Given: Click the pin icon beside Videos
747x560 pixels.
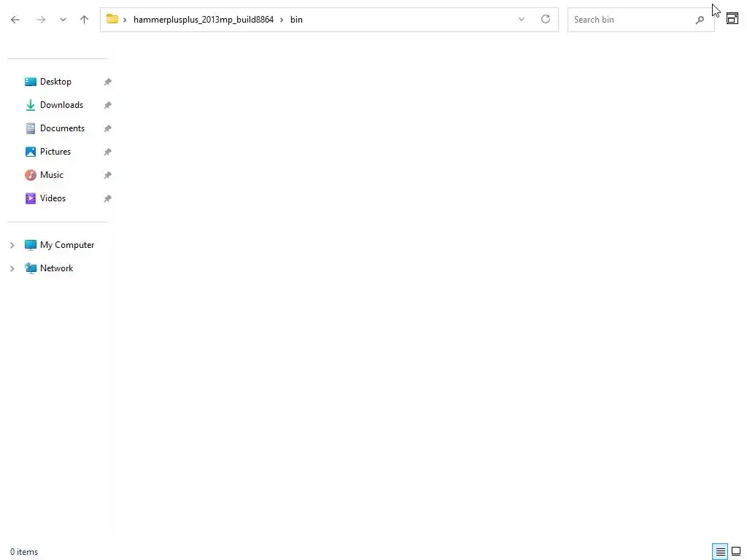Looking at the screenshot, I should pyautogui.click(x=108, y=198).
